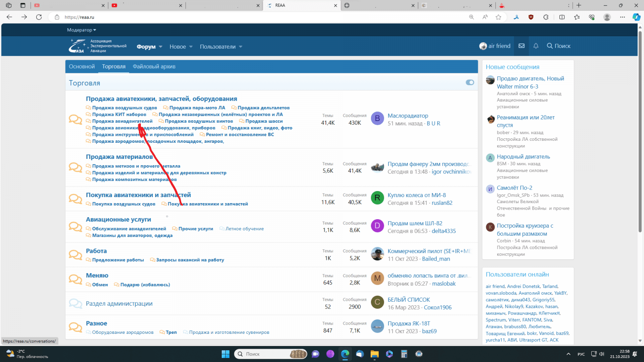644x362 pixels.
Task: Add page to favorites star icon
Action: point(498,17)
